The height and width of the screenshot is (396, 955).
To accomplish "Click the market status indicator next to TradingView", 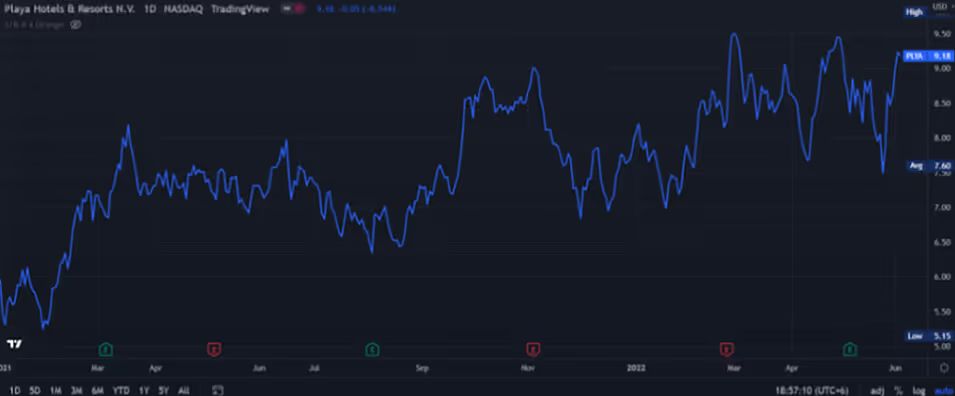I will (x=293, y=9).
